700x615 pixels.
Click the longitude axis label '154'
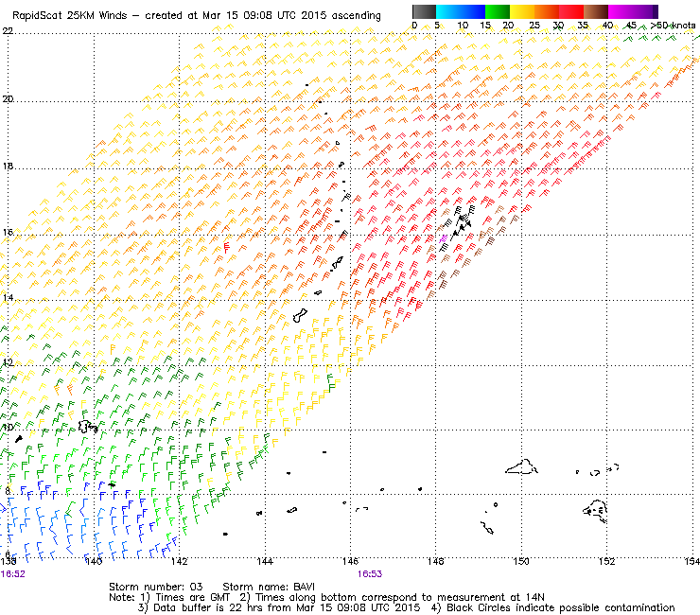[x=691, y=561]
